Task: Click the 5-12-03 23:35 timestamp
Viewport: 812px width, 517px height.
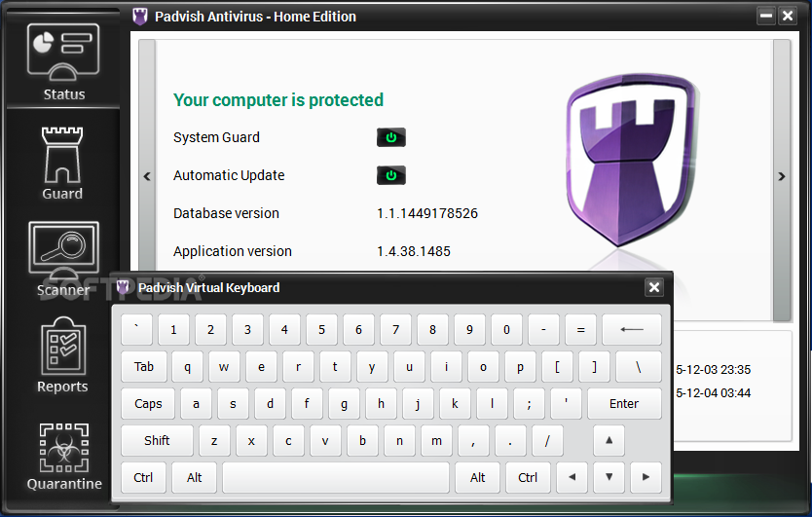Action: (x=713, y=370)
